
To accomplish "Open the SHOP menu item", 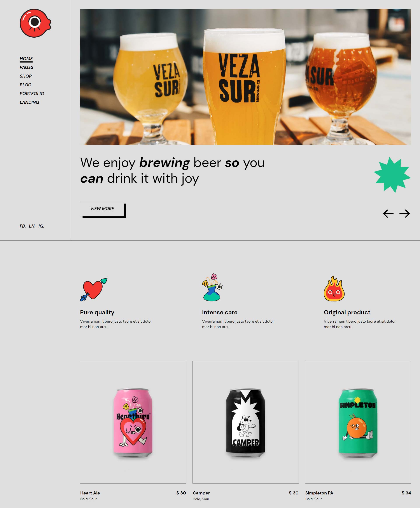I will tap(26, 76).
